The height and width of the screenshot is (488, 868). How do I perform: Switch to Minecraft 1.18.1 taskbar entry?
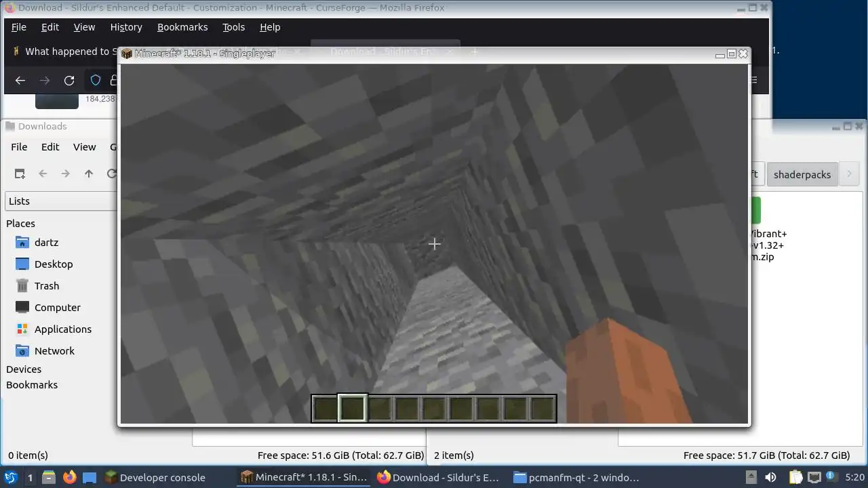click(x=304, y=477)
